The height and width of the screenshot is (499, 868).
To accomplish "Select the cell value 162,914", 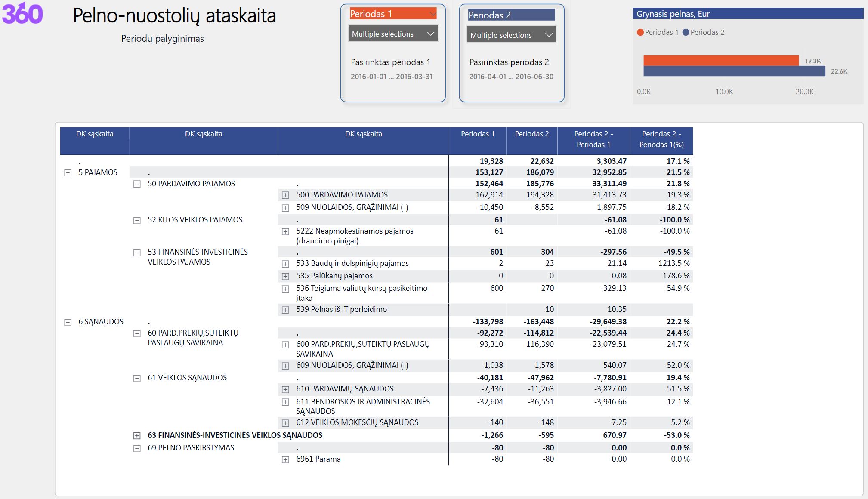I will [489, 195].
